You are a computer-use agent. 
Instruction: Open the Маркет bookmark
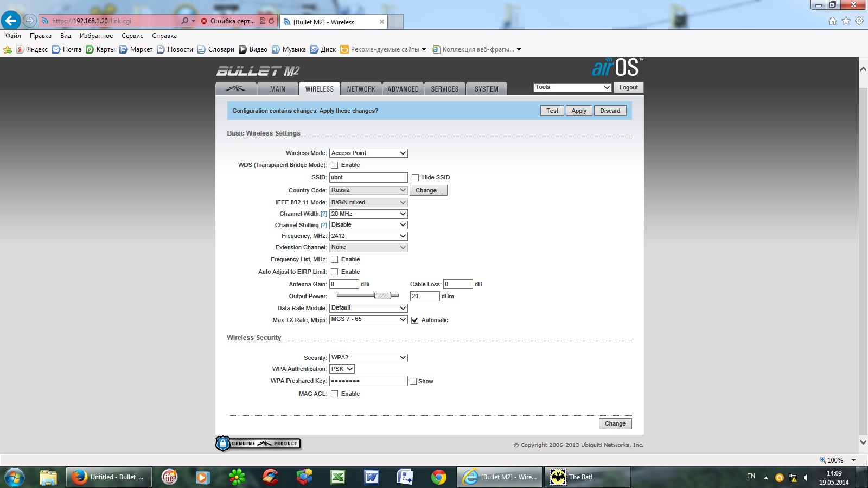136,49
